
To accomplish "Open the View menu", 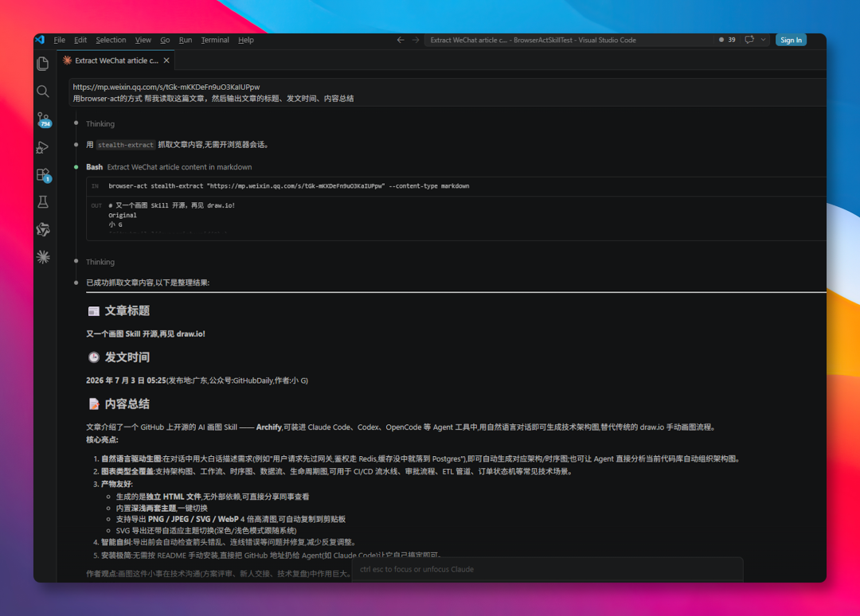I will [x=143, y=40].
